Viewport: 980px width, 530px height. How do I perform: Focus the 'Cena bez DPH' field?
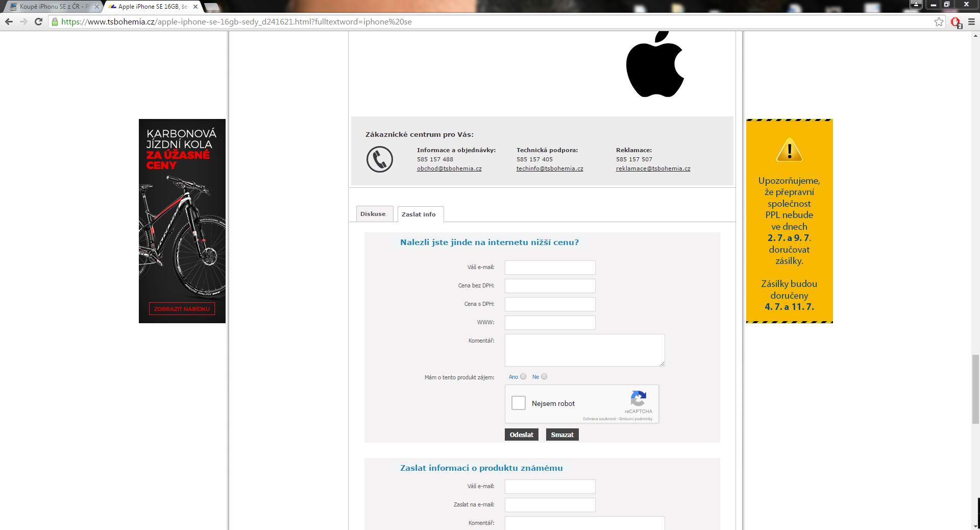(550, 286)
